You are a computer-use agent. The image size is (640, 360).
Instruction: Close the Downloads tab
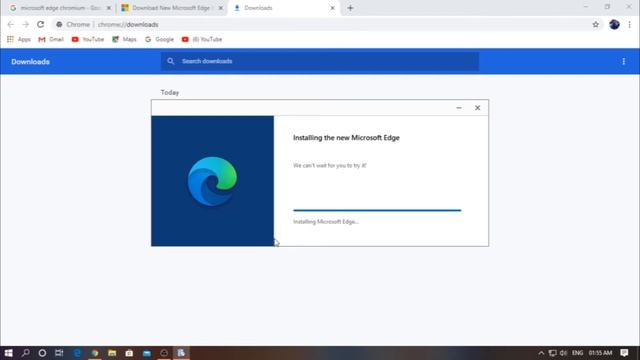(x=332, y=8)
